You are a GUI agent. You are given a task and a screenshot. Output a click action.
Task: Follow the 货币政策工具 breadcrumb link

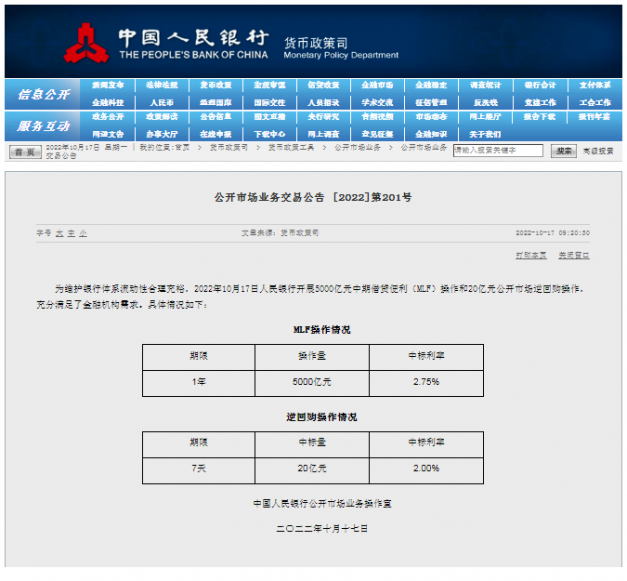click(x=291, y=148)
